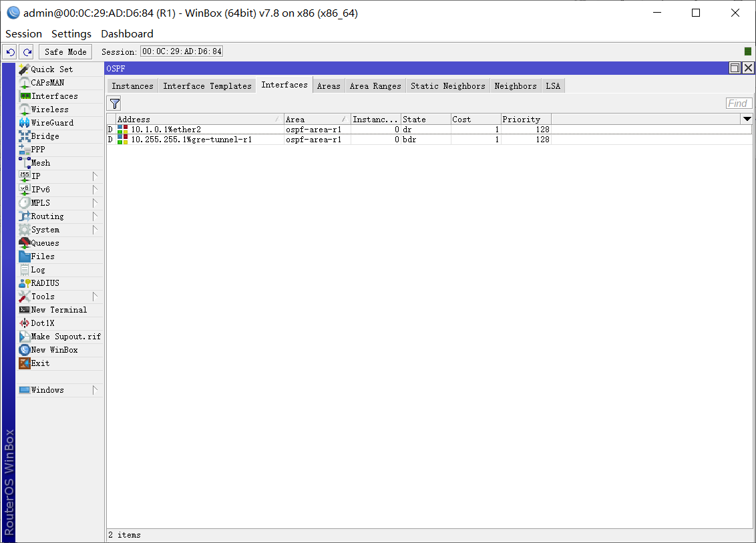Click the Wireless sidebar icon
Viewport: 756px width, 543px height.
(24, 110)
